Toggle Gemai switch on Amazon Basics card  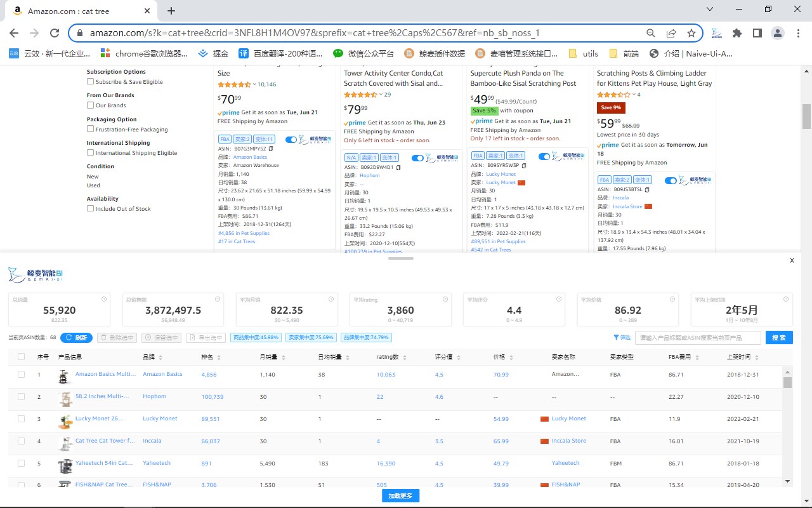(x=291, y=140)
